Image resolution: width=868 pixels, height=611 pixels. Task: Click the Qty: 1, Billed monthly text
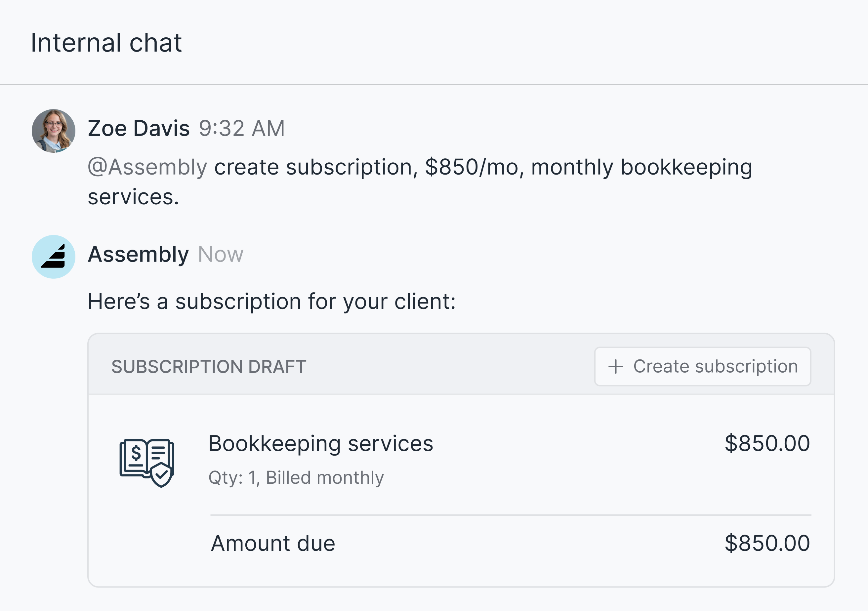click(x=296, y=477)
